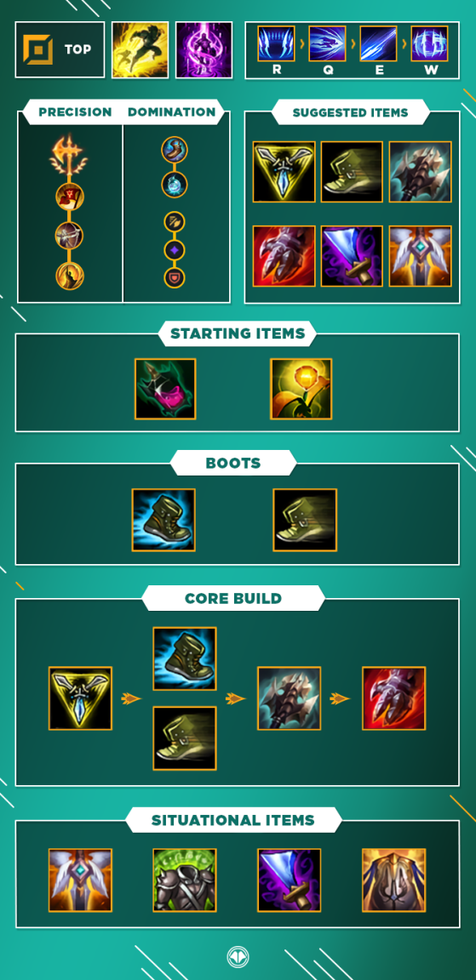Image resolution: width=476 pixels, height=980 pixels.
Task: Click the Conqueror keystone rune
Action: click(69, 157)
